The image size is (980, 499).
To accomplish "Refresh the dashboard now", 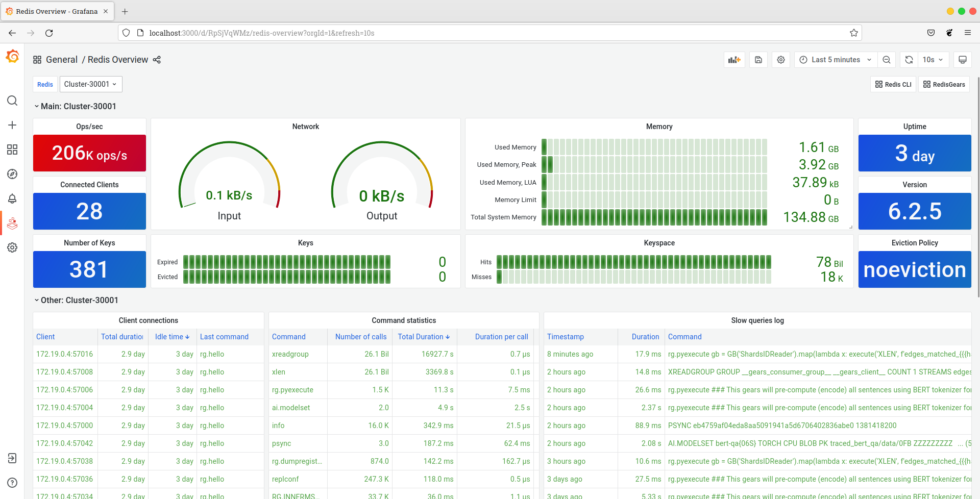I will click(909, 60).
